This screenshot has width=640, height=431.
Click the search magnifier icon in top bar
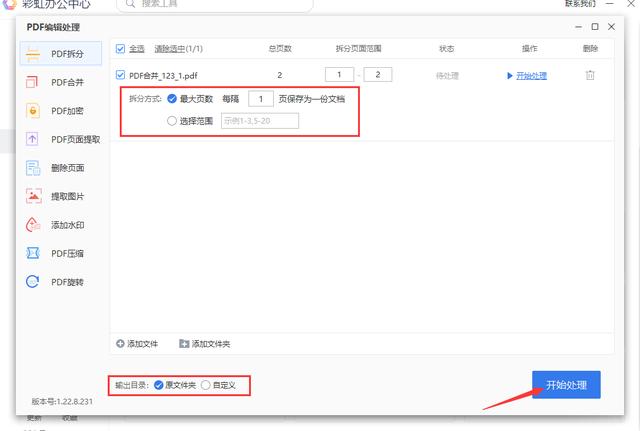130,4
